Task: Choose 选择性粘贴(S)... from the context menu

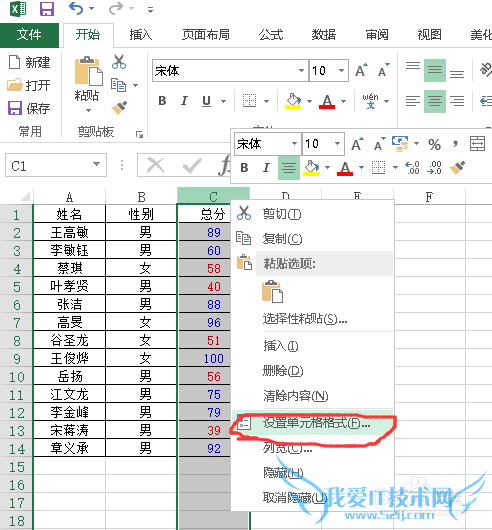Action: point(313,318)
